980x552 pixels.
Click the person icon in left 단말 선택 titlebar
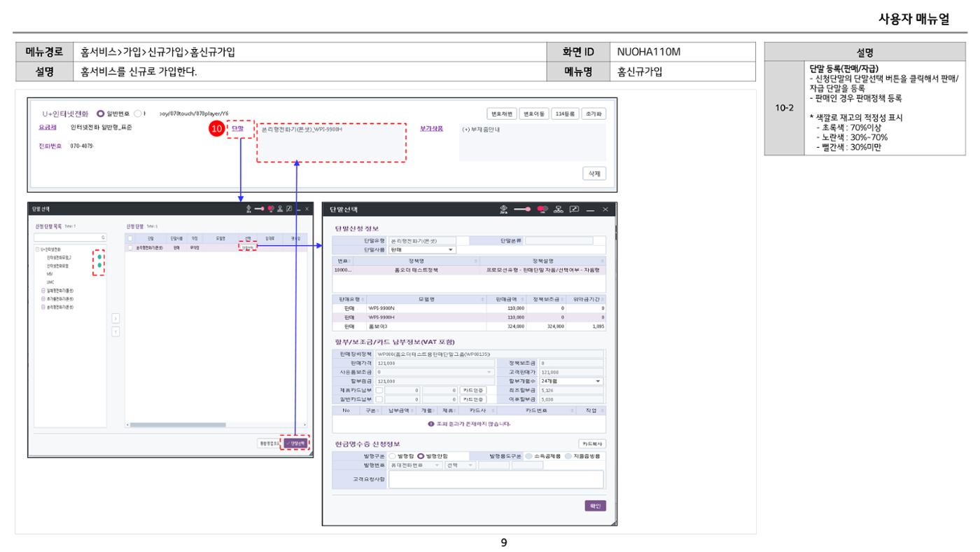(280, 208)
